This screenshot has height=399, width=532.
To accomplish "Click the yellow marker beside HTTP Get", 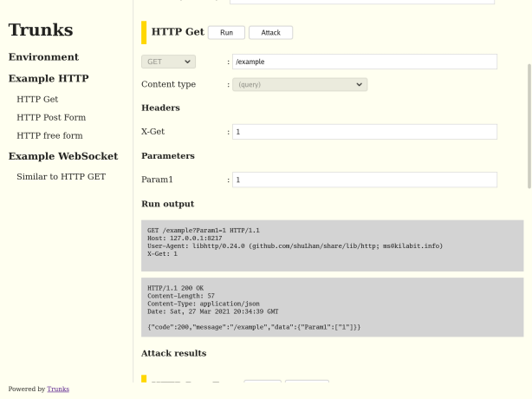I will pos(144,33).
